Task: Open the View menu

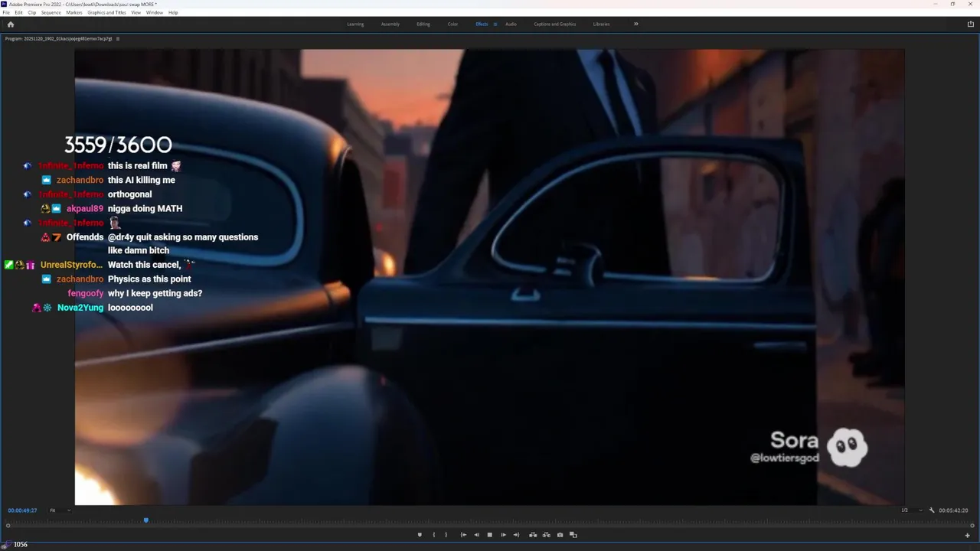Action: [136, 12]
